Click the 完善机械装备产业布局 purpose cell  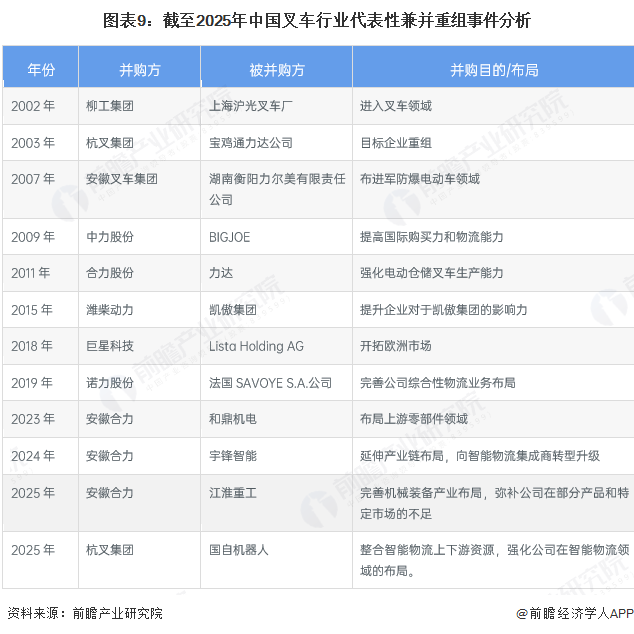tap(495, 503)
